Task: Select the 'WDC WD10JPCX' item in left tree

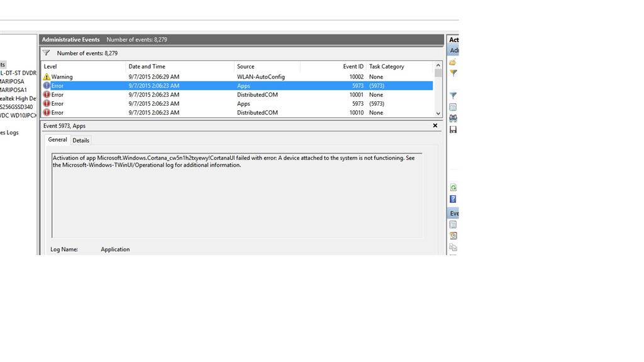Action: point(18,116)
